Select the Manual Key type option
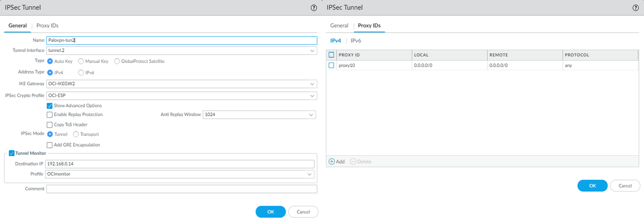644x224 pixels. click(x=81, y=61)
